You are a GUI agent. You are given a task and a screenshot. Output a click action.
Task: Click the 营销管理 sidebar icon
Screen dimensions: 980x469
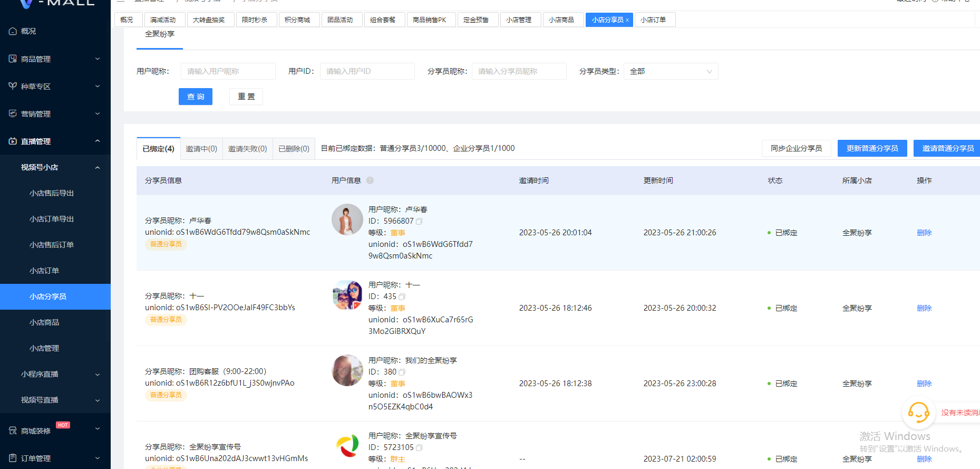tap(13, 113)
